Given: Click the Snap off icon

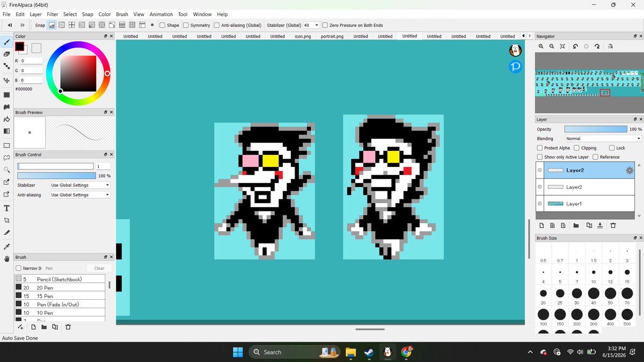Looking at the screenshot, I should [x=52, y=25].
